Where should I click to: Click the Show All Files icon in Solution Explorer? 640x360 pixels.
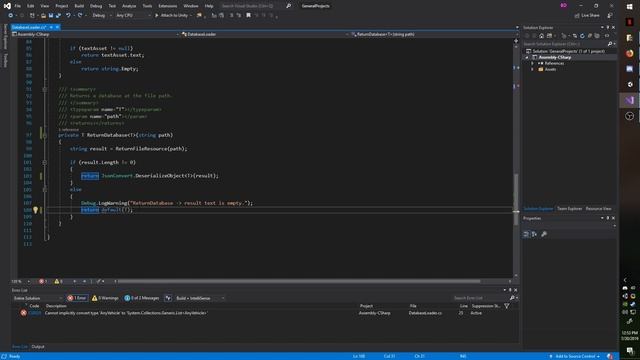pos(597,36)
